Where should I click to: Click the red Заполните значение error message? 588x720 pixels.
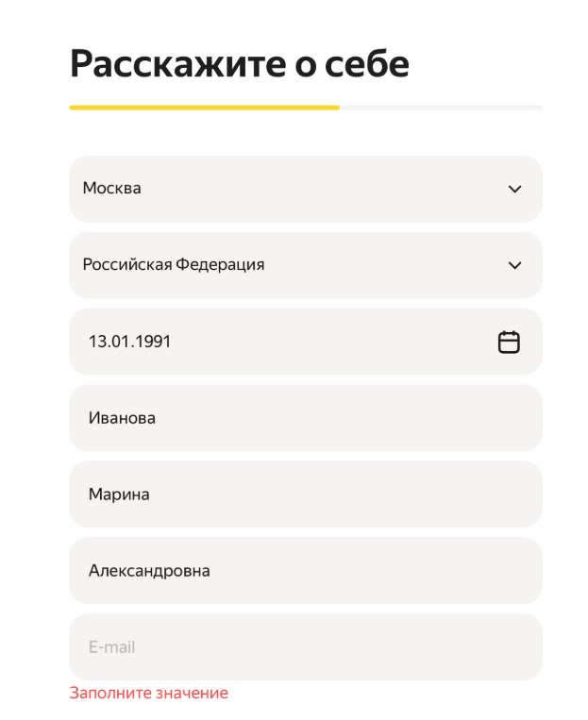[x=148, y=694]
